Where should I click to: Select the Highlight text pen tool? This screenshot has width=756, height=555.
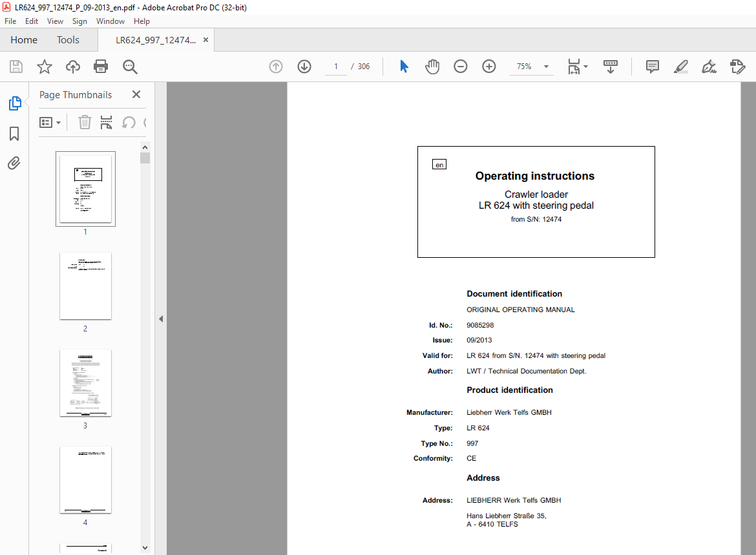tap(681, 67)
